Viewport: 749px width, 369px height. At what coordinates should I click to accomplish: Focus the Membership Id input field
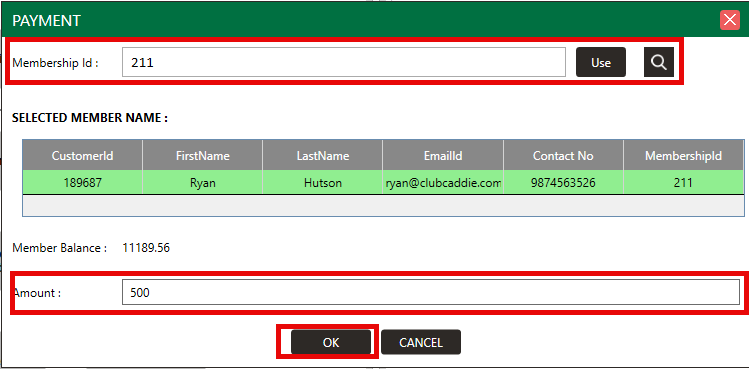pos(344,62)
